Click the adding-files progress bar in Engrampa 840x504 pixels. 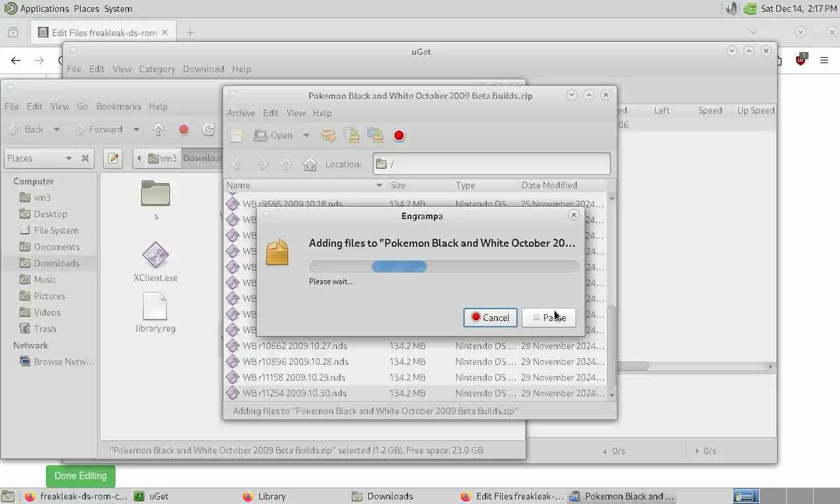(444, 266)
